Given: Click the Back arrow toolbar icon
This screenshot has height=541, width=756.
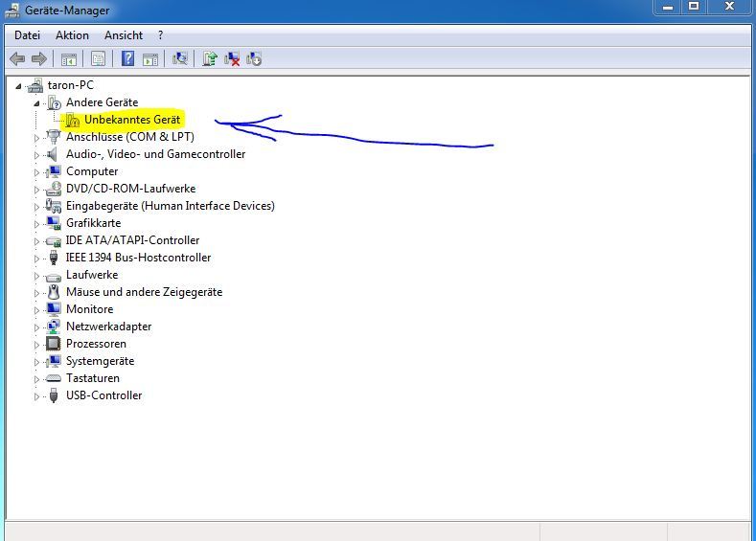Looking at the screenshot, I should [x=17, y=59].
